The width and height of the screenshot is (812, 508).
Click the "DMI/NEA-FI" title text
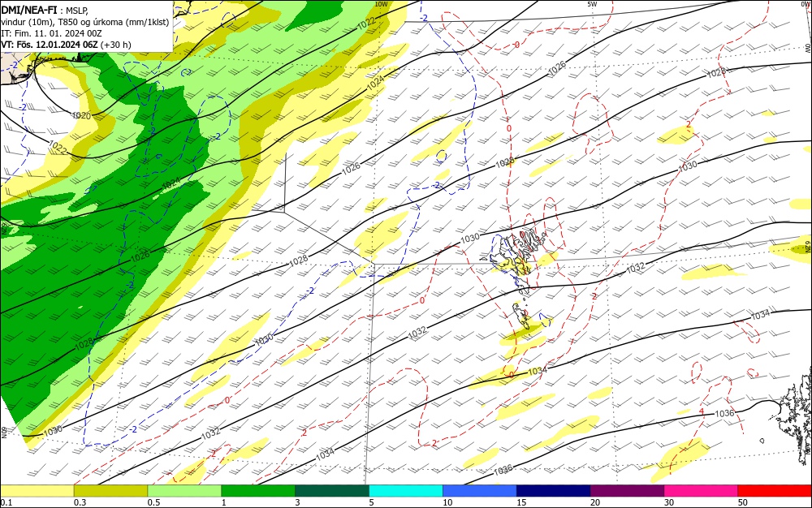coord(29,9)
